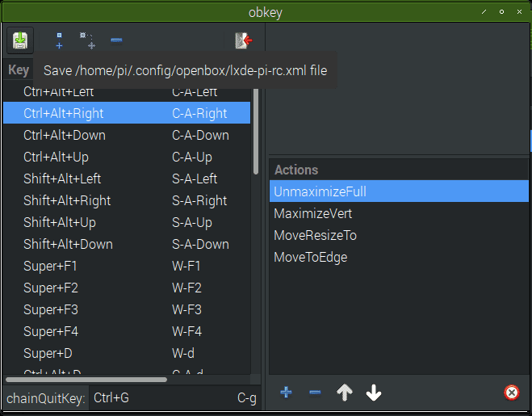
Task: Select the UnmaximizeFull action
Action: [x=399, y=191]
